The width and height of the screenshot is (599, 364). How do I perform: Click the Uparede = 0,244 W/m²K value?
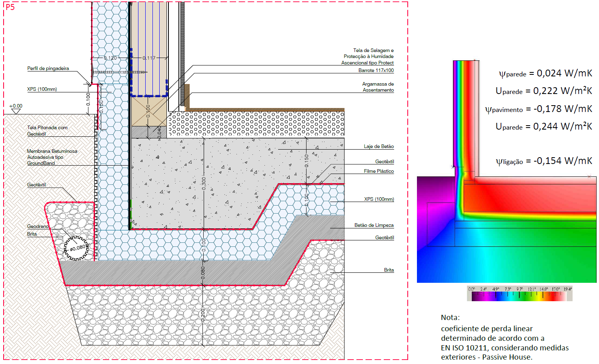544,126
